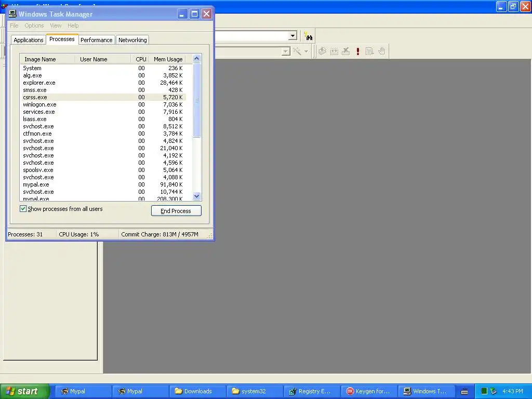532x399 pixels.
Task: Switch to the Applications tab
Action: coord(29,40)
